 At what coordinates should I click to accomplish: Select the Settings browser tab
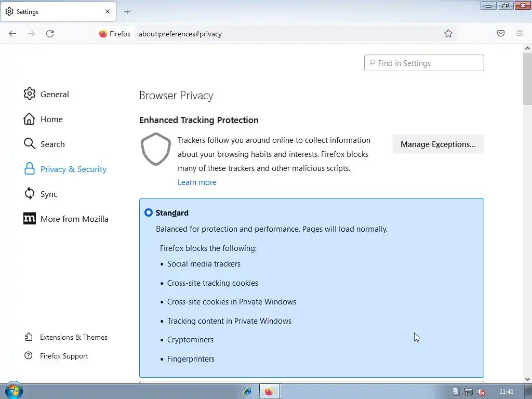[x=58, y=11]
